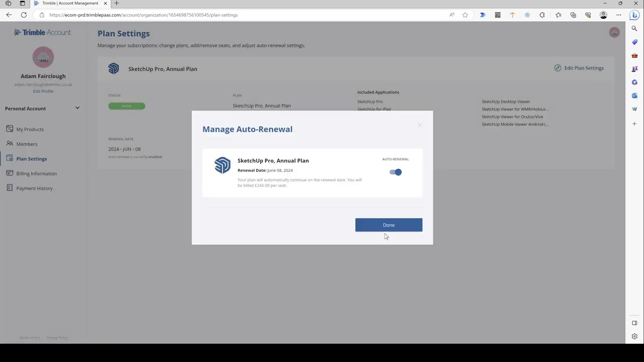The width and height of the screenshot is (644, 362).
Task: Open Payment History in sidebar
Action: click(34, 188)
